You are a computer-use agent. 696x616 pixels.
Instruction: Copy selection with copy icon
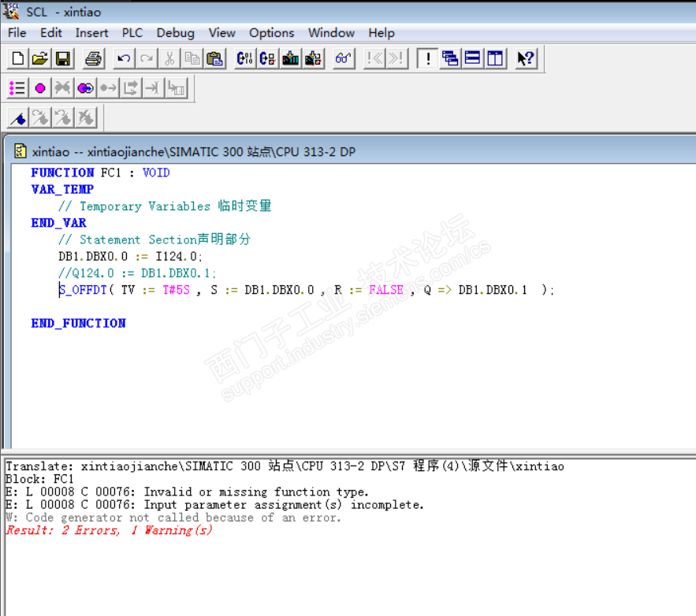192,58
